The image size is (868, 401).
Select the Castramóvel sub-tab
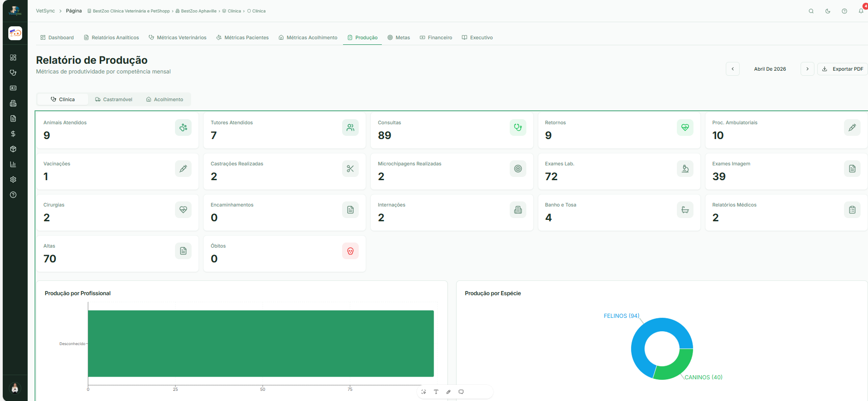[x=114, y=99]
